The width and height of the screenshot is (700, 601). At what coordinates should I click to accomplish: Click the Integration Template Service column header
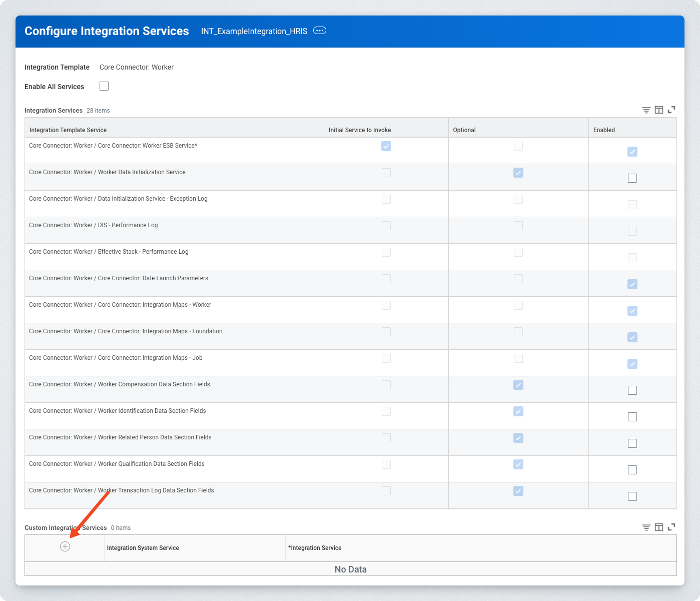(68, 130)
